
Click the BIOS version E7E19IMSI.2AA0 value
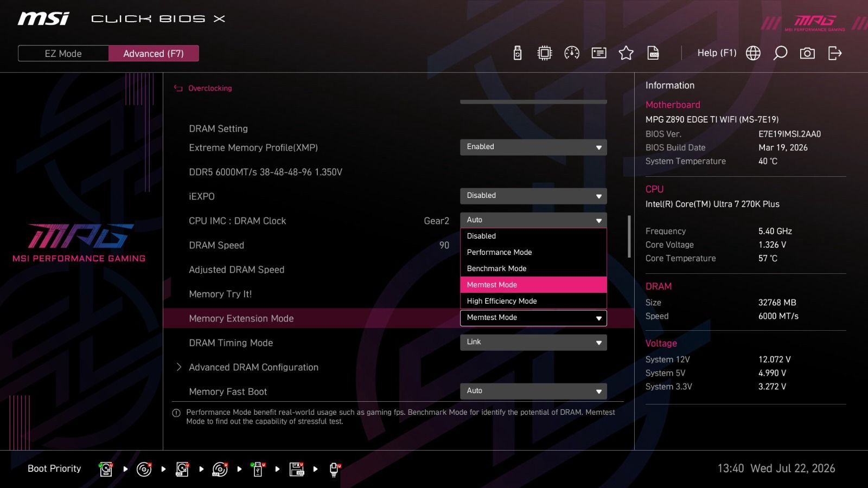(x=790, y=134)
